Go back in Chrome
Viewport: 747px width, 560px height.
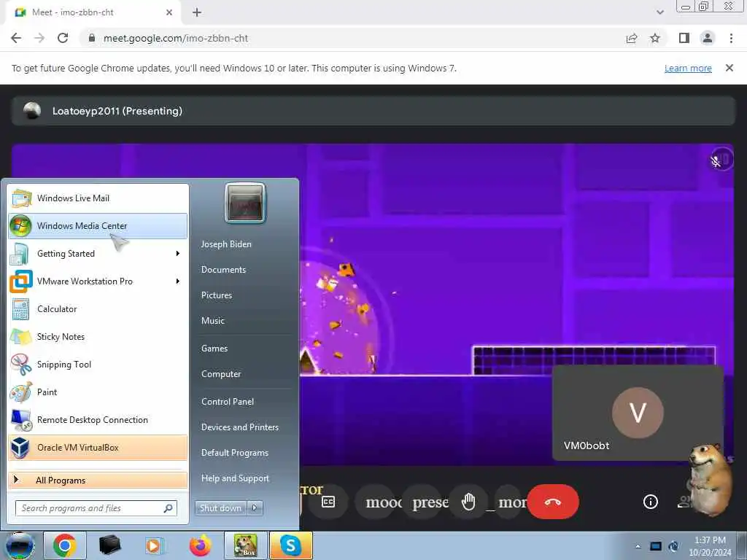pos(16,38)
